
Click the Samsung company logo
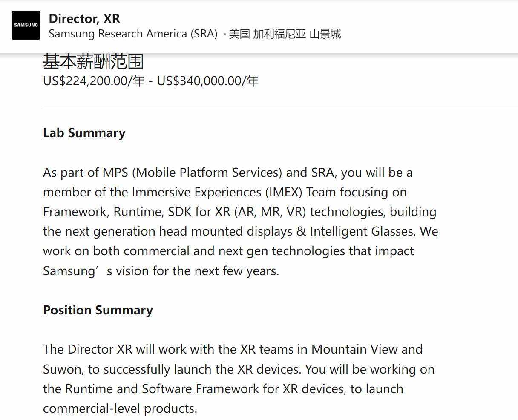[x=26, y=25]
